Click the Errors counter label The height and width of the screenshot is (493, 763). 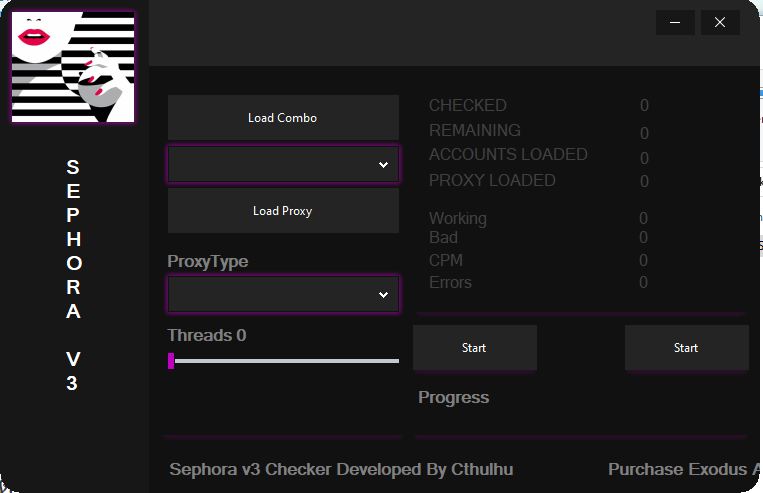(x=450, y=282)
